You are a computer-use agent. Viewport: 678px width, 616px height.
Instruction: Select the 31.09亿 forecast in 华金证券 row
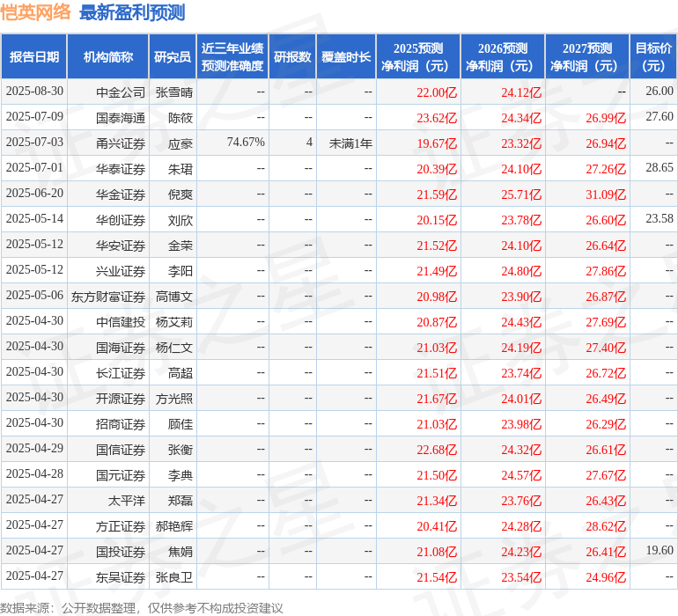(606, 194)
